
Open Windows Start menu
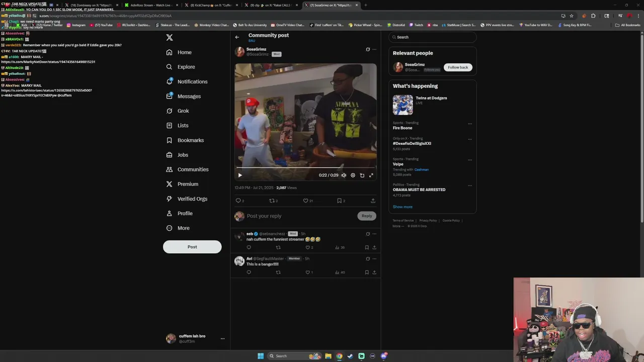261,356
